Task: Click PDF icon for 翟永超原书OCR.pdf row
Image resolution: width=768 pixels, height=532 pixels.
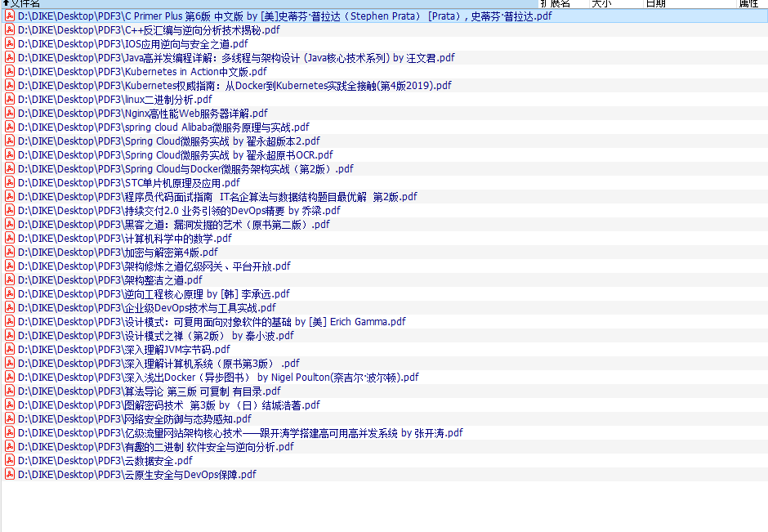Action: click(9, 154)
